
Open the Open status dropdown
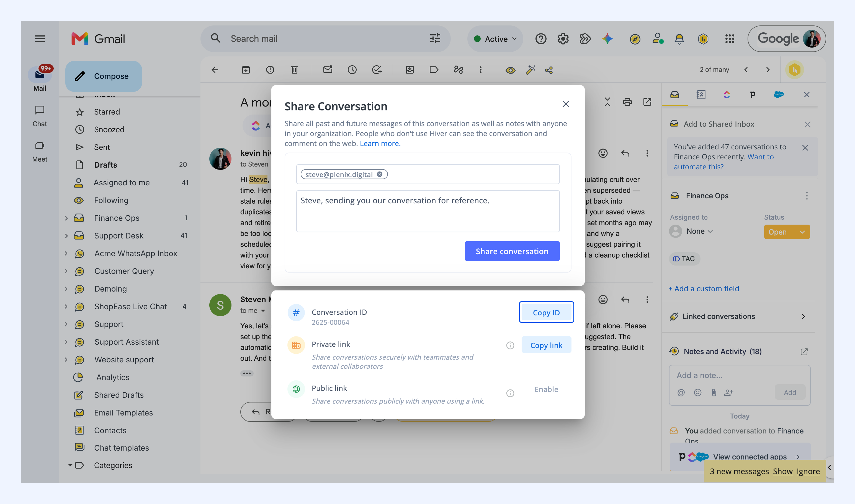pyautogui.click(x=787, y=232)
